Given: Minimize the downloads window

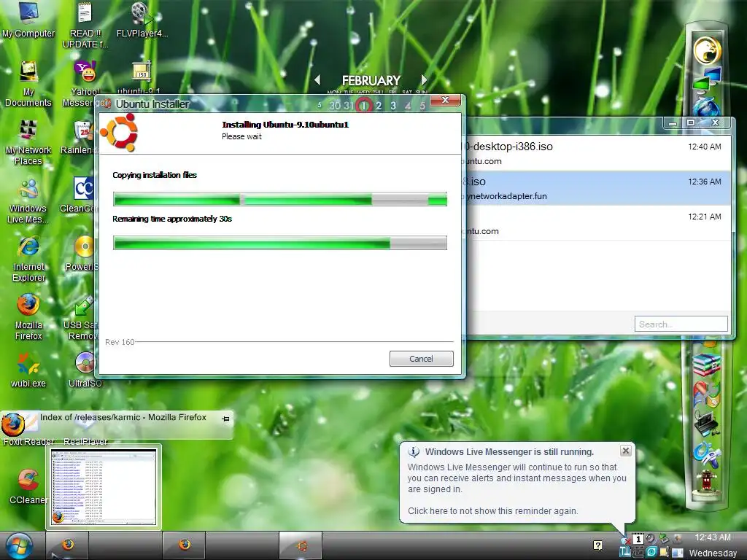Looking at the screenshot, I should click(672, 122).
